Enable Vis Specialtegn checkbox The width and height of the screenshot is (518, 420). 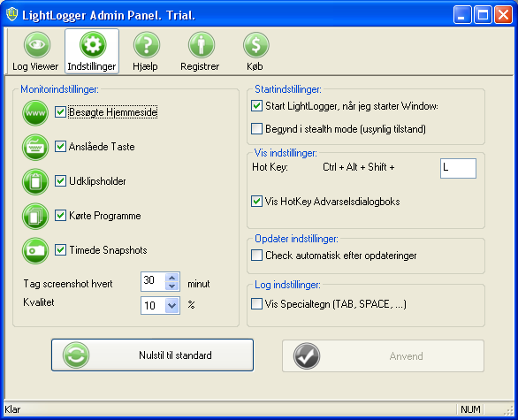(x=256, y=303)
